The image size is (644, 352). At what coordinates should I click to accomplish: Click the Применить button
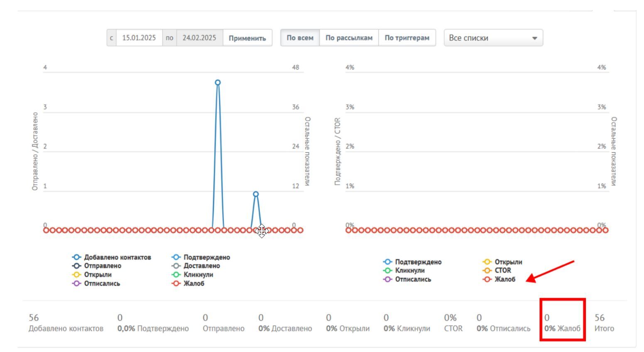point(247,38)
